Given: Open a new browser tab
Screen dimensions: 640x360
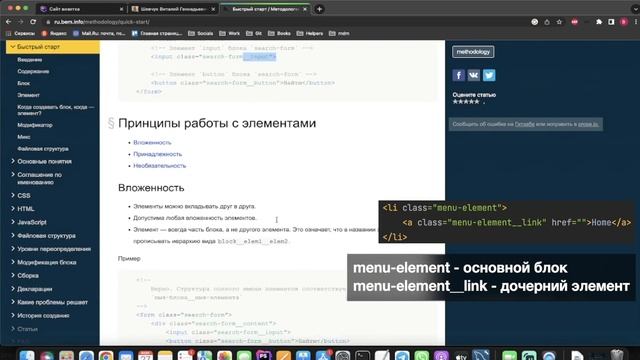Looking at the screenshot, I should [x=319, y=9].
